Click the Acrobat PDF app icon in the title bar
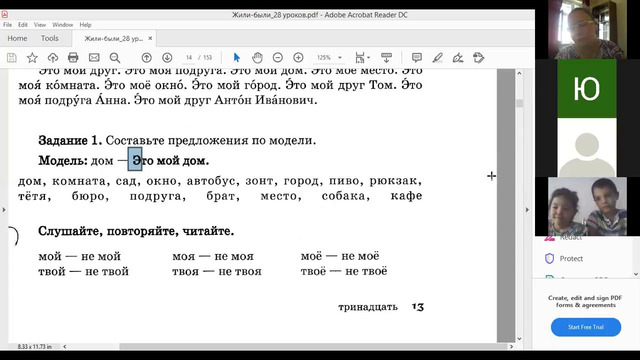The height and width of the screenshot is (360, 640). point(4,14)
